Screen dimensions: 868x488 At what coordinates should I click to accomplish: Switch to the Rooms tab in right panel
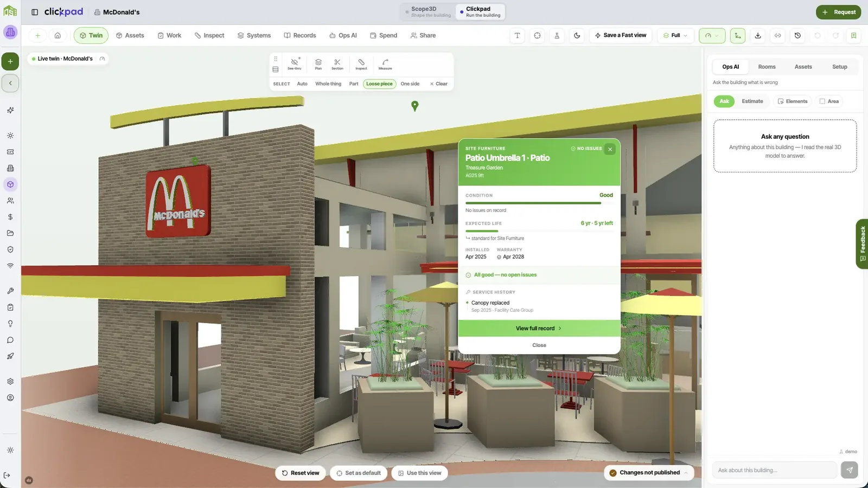pos(767,67)
